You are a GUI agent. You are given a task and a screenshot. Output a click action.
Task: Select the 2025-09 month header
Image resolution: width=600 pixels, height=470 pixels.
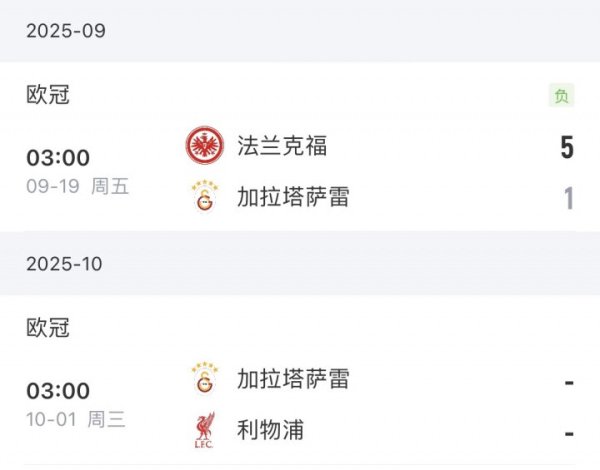point(66,31)
